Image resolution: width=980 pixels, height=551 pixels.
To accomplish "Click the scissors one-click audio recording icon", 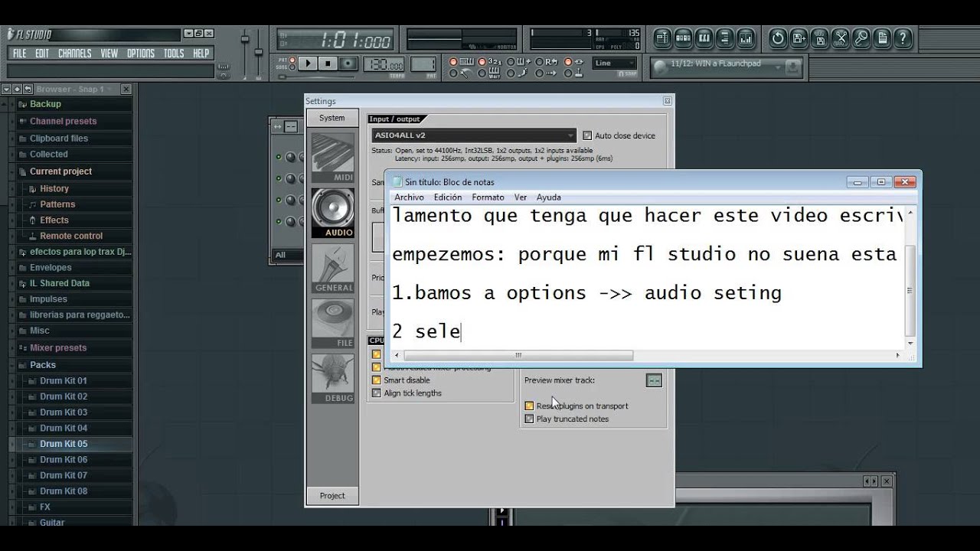I will (x=841, y=37).
